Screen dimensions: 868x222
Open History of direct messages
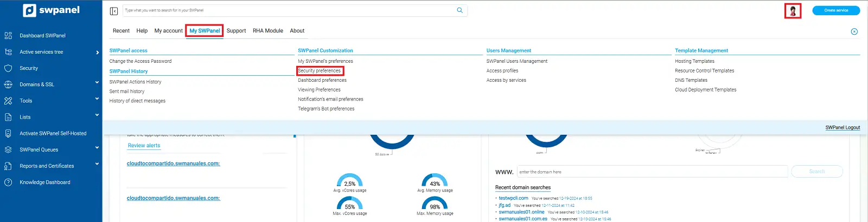click(x=137, y=101)
